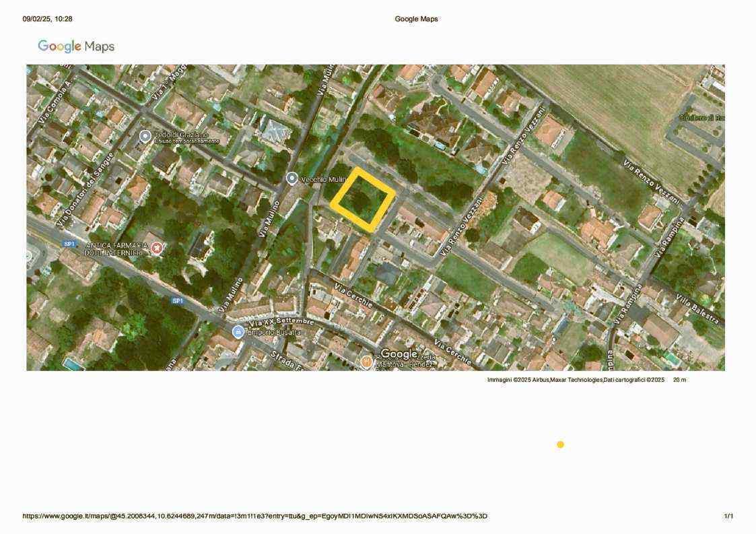This screenshot has height=534, width=756.
Task: Click the Emporio Busatta shop pin
Action: click(238, 332)
